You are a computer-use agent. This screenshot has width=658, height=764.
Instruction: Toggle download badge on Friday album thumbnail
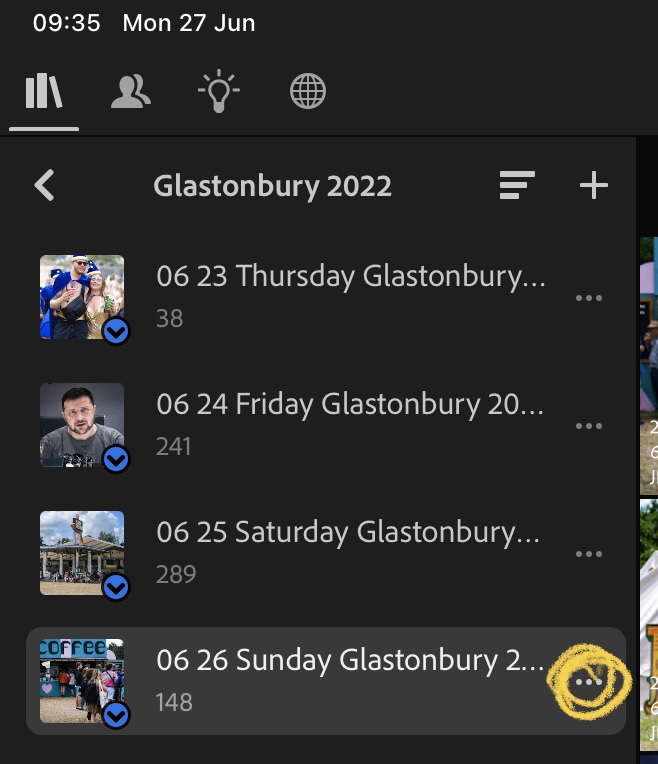[x=117, y=459]
